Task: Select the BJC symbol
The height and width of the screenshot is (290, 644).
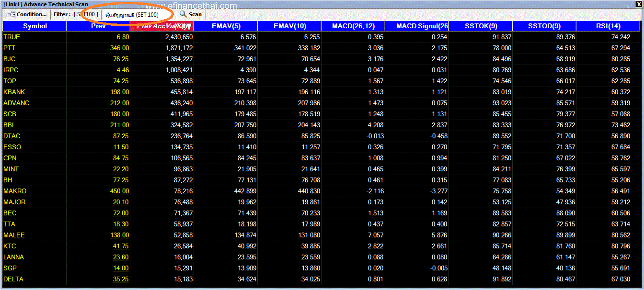Action: 10,59
